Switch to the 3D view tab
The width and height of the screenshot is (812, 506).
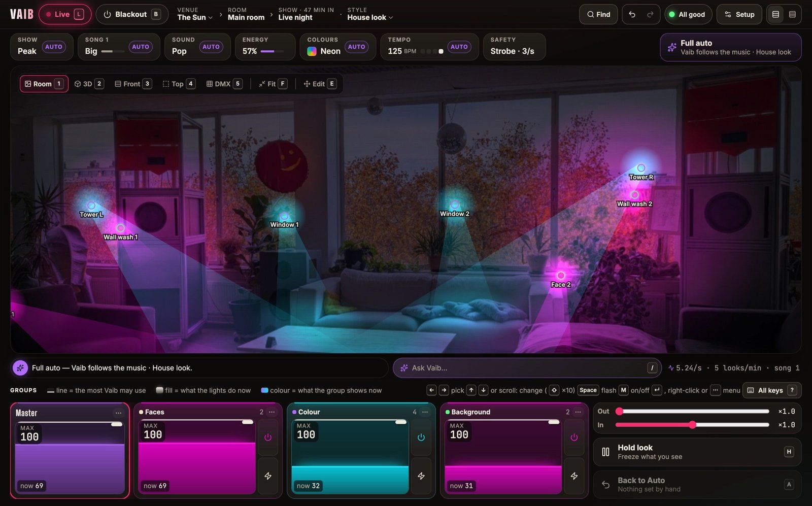coord(89,84)
